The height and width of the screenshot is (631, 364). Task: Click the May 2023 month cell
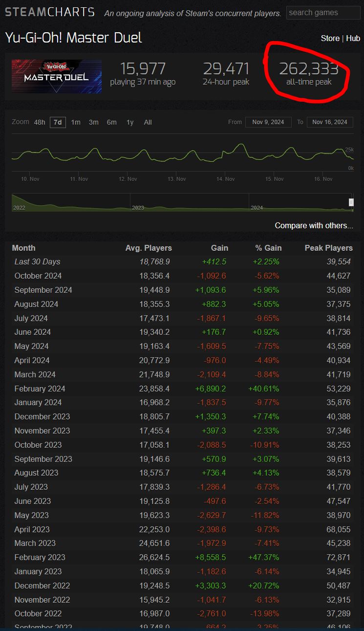pyautogui.click(x=31, y=515)
